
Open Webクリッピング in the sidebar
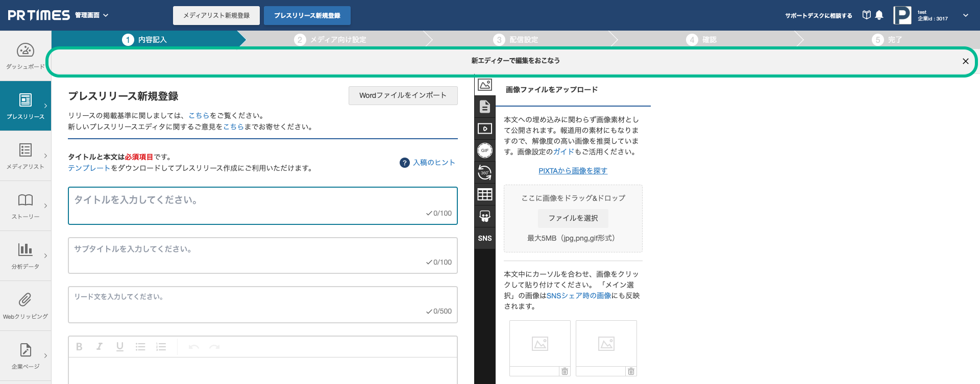pos(25,305)
